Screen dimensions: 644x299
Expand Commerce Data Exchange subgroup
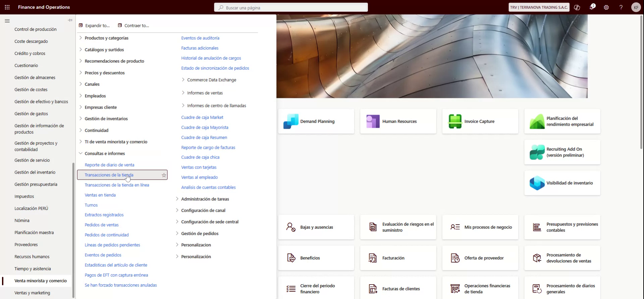point(183,80)
